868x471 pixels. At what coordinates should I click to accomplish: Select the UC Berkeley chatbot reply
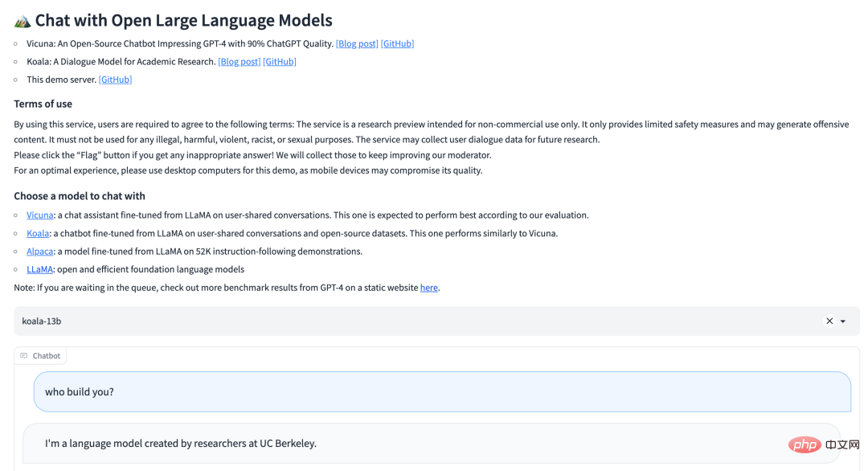click(x=432, y=444)
